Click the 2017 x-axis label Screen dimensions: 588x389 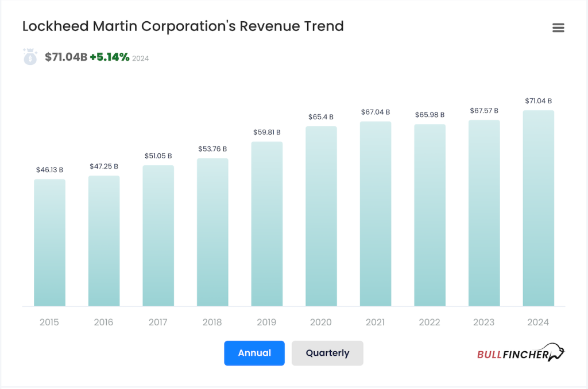click(158, 322)
